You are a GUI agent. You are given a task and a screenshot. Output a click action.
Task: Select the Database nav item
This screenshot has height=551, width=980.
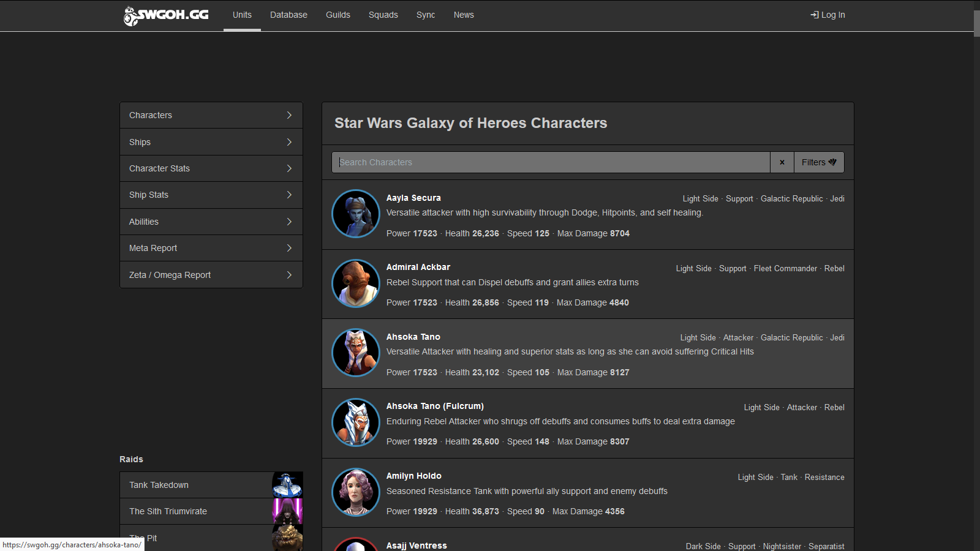288,15
